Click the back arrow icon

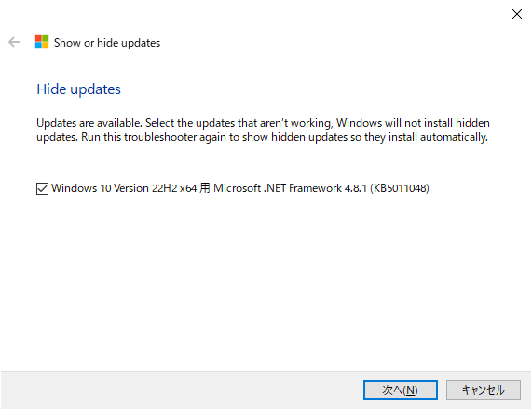pyautogui.click(x=14, y=43)
